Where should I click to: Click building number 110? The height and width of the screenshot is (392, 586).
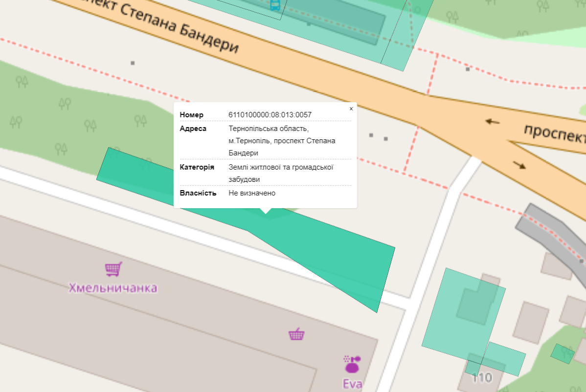click(482, 378)
